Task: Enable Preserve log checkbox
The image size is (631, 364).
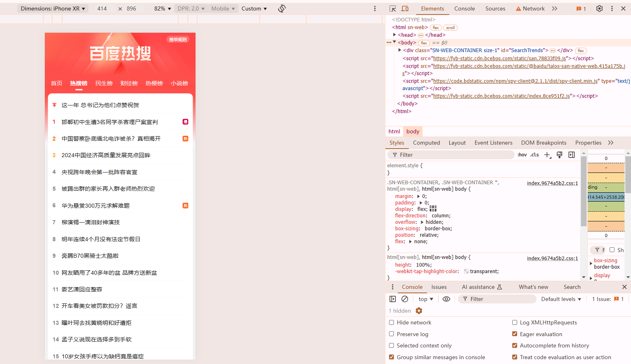Action: [x=391, y=334]
